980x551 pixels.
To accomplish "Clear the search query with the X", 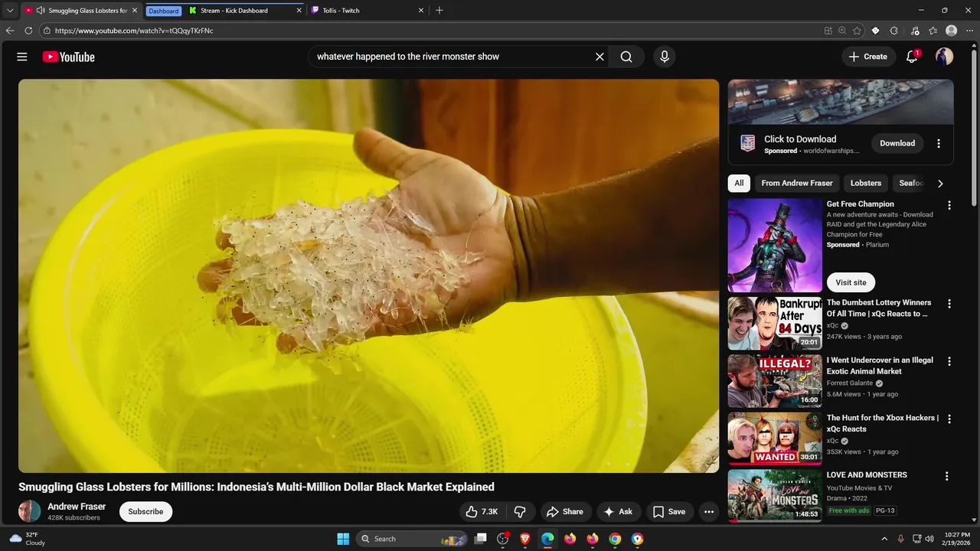I will [x=599, y=57].
